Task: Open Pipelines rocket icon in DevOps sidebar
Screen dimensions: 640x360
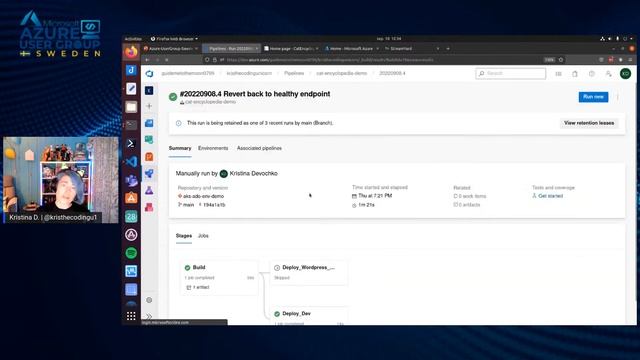Action: tap(149, 173)
